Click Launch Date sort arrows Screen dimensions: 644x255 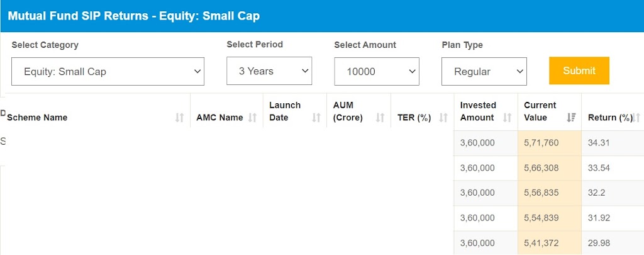point(316,118)
